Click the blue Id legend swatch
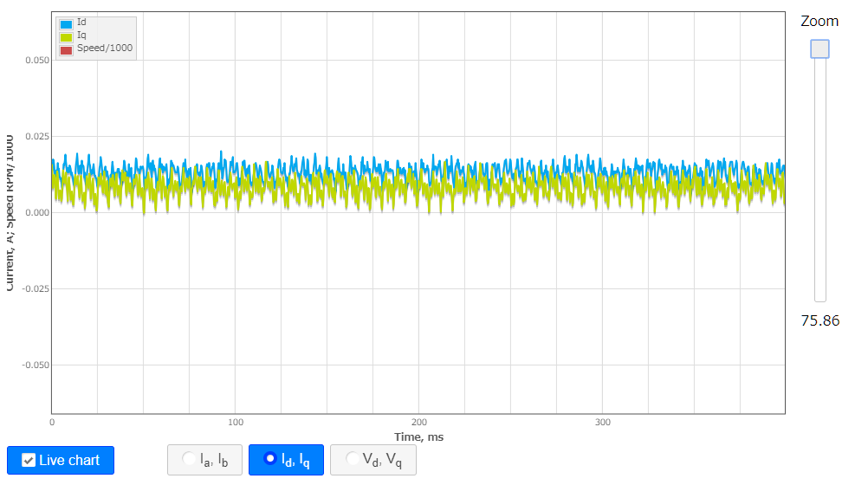This screenshot has height=485, width=868. (x=66, y=24)
